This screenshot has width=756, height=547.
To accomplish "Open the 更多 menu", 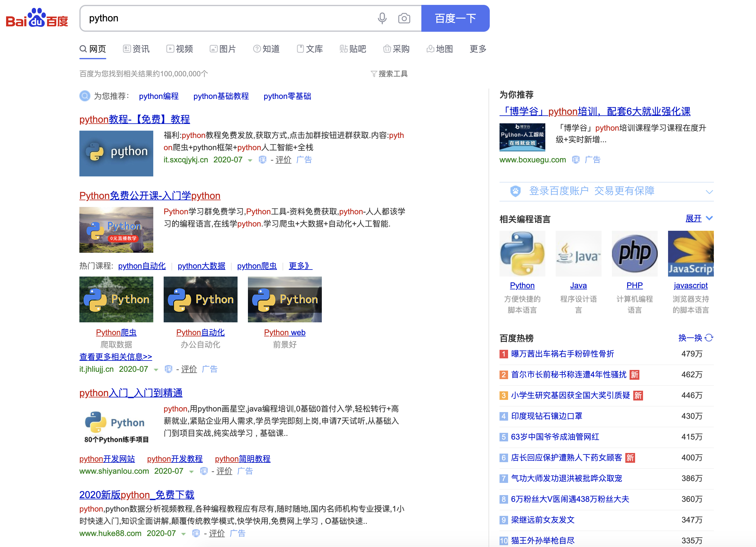I will pos(478,49).
